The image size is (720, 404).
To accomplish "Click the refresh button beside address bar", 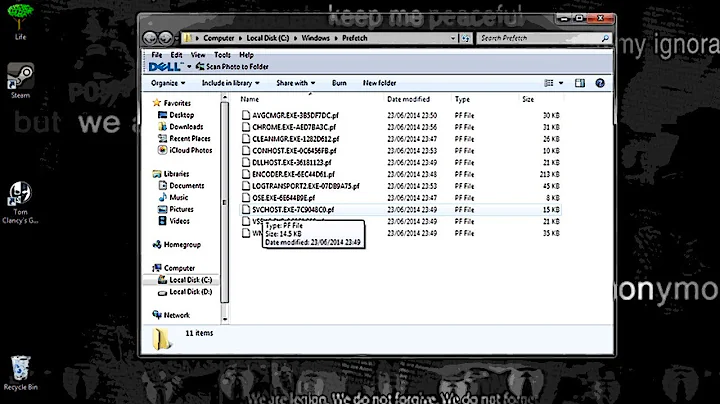I will tap(465, 38).
